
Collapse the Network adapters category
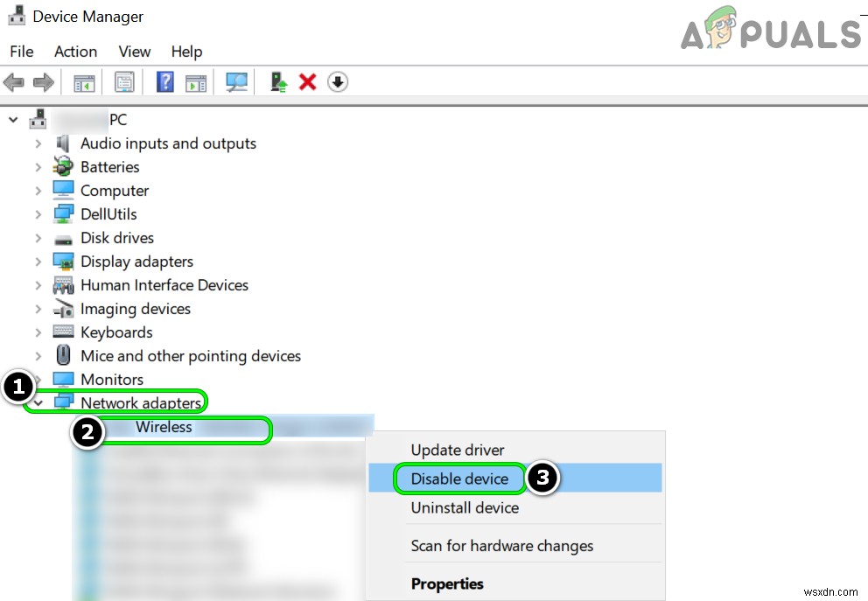[38, 403]
